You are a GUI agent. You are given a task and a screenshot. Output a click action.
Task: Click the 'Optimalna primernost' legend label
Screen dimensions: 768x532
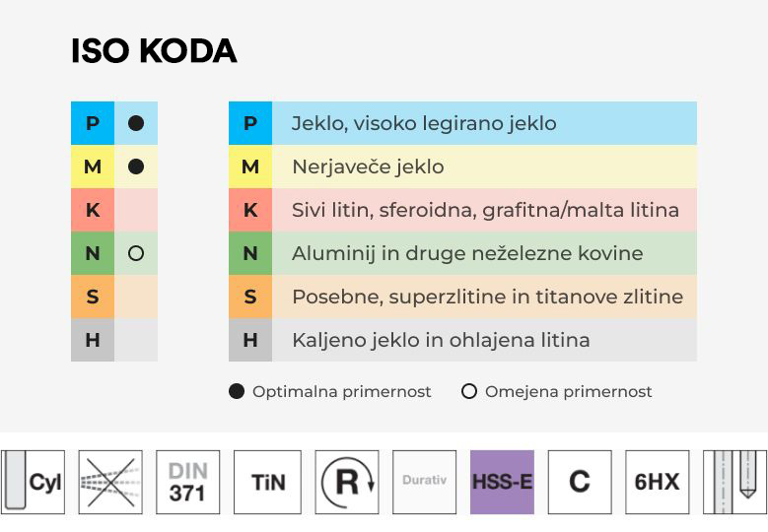(341, 391)
